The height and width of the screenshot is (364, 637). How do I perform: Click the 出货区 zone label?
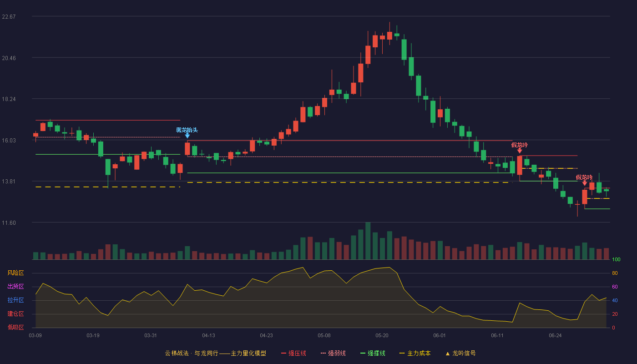click(x=15, y=287)
